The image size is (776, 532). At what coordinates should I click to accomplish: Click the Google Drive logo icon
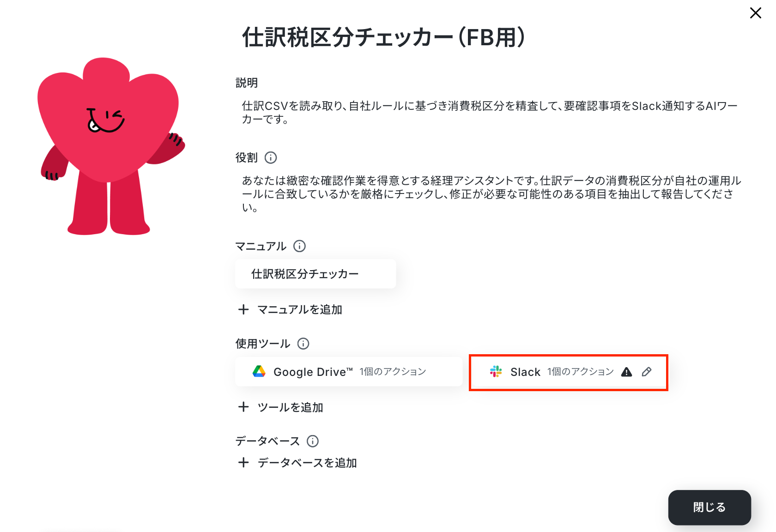pos(259,371)
